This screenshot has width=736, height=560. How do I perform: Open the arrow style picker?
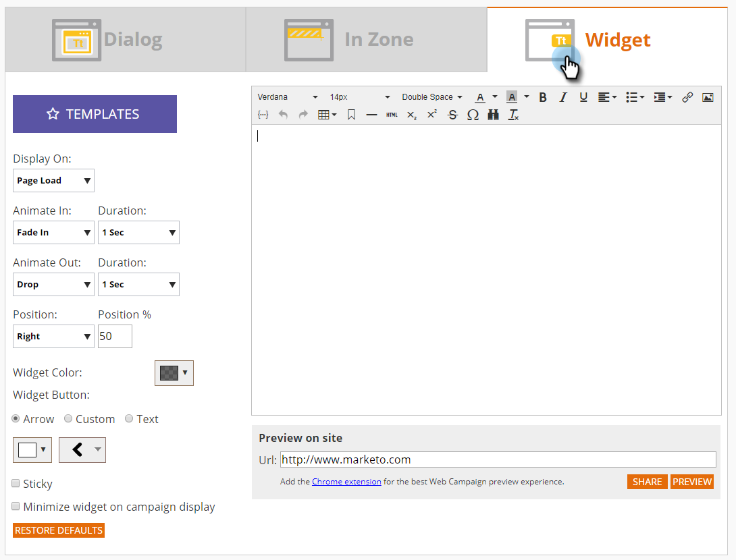pyautogui.click(x=82, y=450)
